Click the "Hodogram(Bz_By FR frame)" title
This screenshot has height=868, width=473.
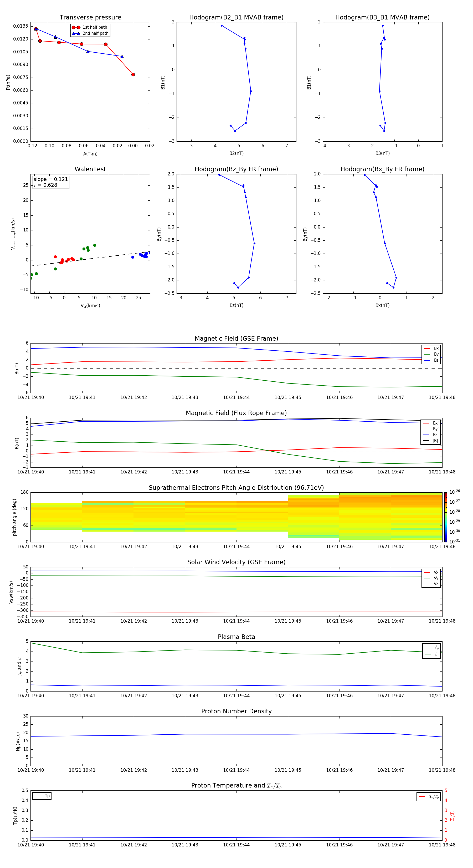pyautogui.click(x=236, y=169)
